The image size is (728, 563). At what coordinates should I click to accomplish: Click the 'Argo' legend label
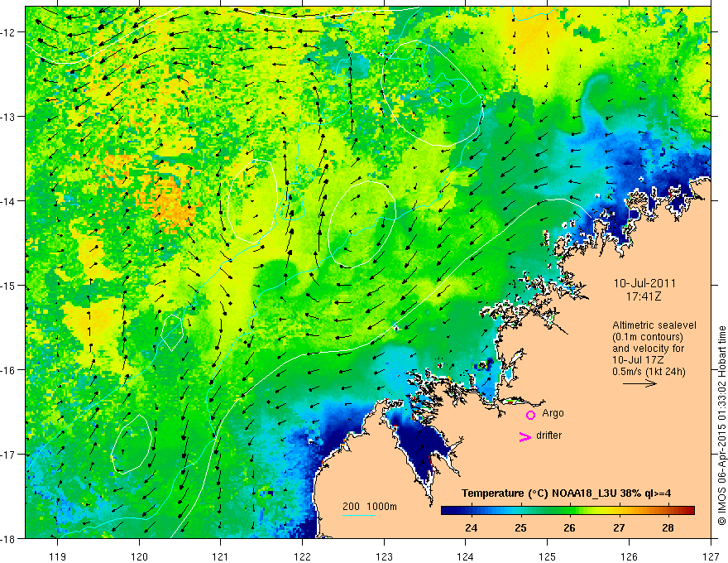[553, 413]
